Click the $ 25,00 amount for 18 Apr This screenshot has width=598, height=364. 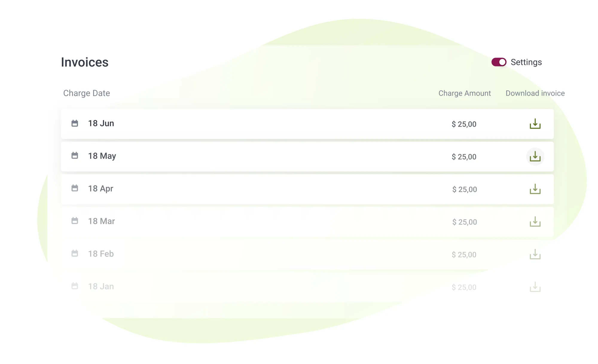pyautogui.click(x=464, y=189)
